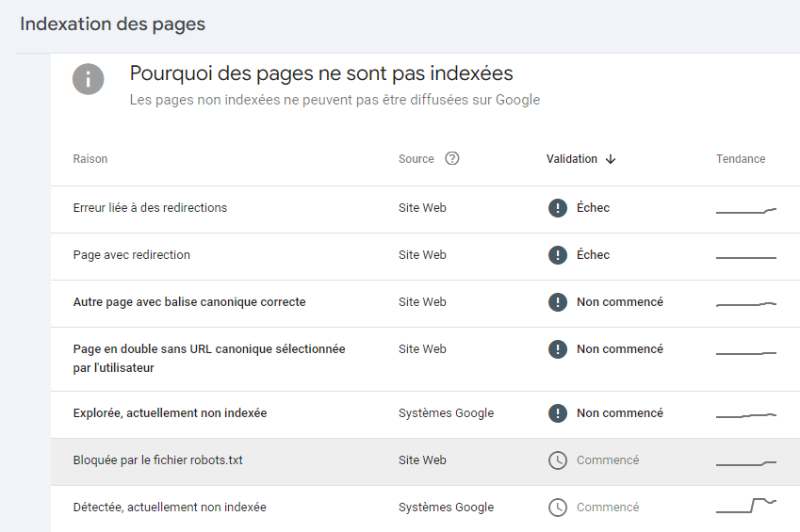Open Erreur liée à des redirections details

coord(150,208)
